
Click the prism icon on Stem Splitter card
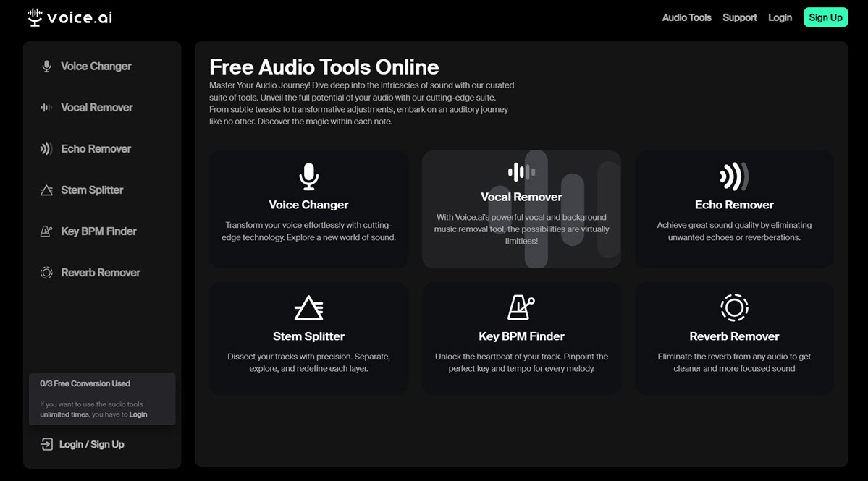click(308, 309)
